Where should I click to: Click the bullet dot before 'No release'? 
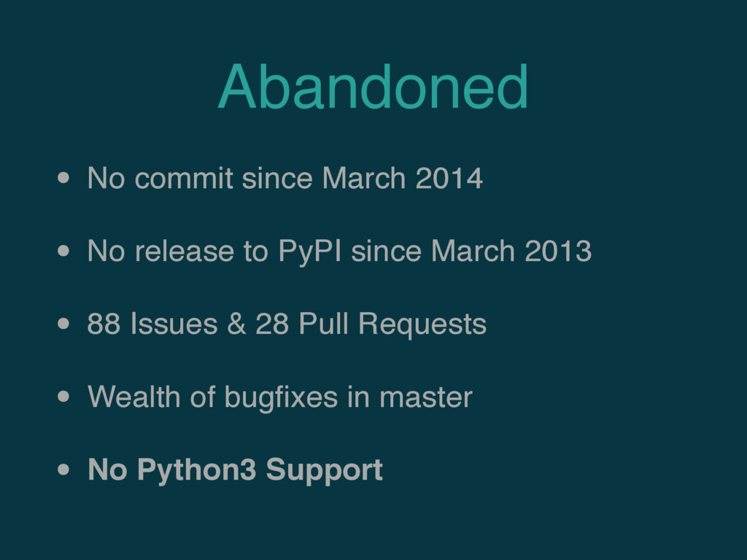click(x=63, y=251)
